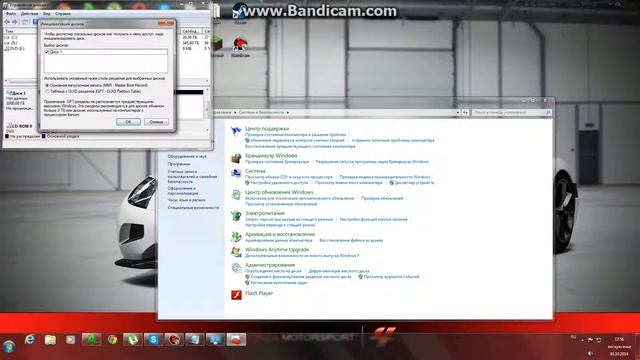Select the CD-ROM 0 entry

tap(21, 128)
